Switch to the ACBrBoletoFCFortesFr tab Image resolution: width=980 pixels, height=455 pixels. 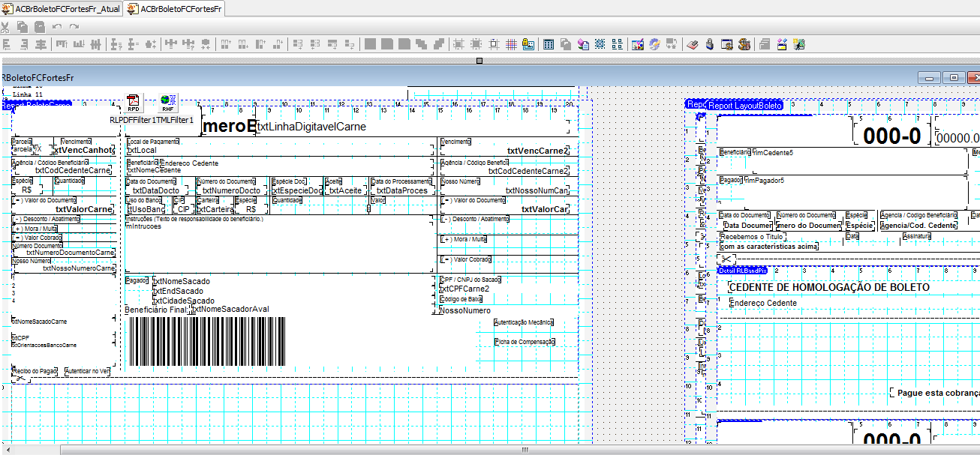tap(175, 8)
